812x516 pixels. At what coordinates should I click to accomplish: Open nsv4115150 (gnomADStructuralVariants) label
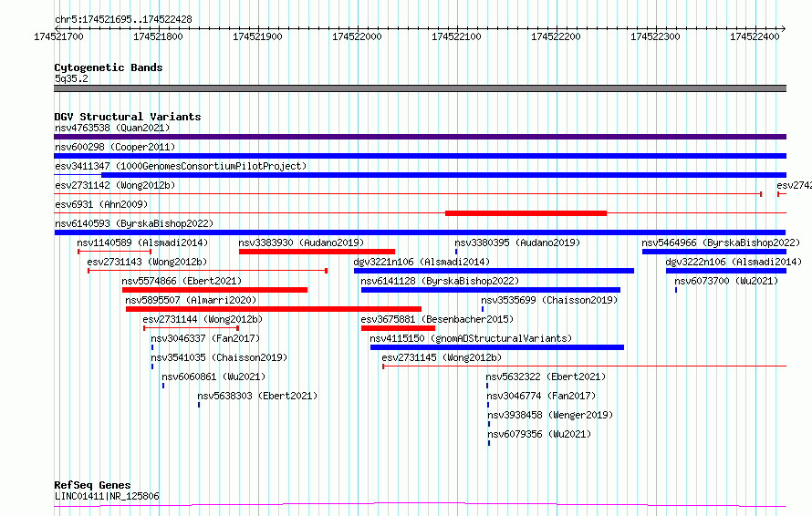click(x=471, y=338)
